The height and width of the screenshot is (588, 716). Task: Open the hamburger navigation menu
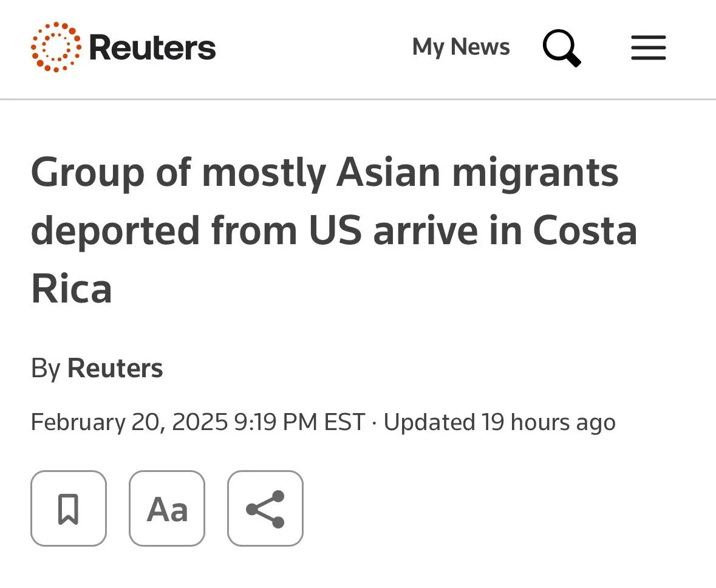[x=648, y=48]
